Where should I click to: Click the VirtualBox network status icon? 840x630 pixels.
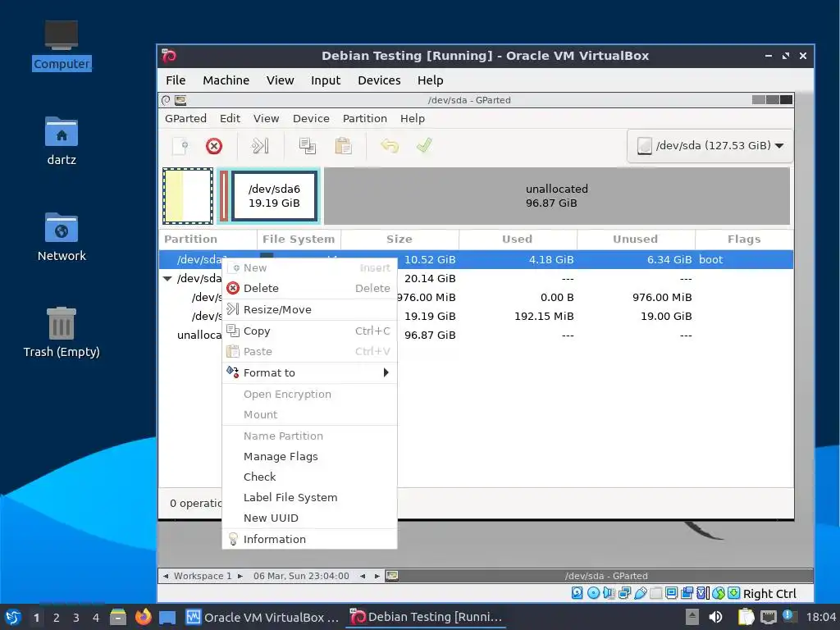pos(624,593)
